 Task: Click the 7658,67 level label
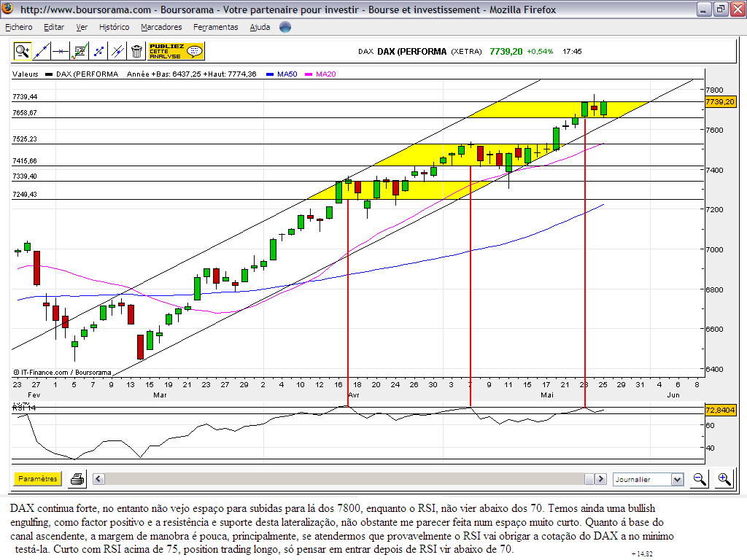(x=25, y=113)
